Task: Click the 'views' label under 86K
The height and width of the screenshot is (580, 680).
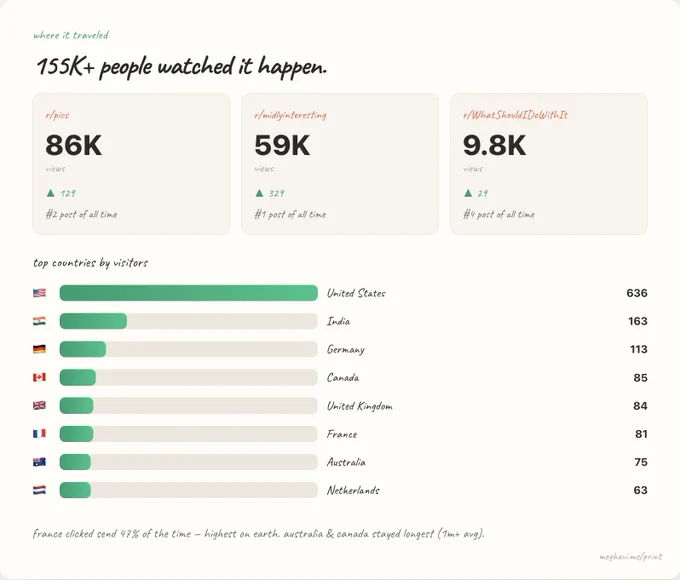Action: [x=56, y=169]
